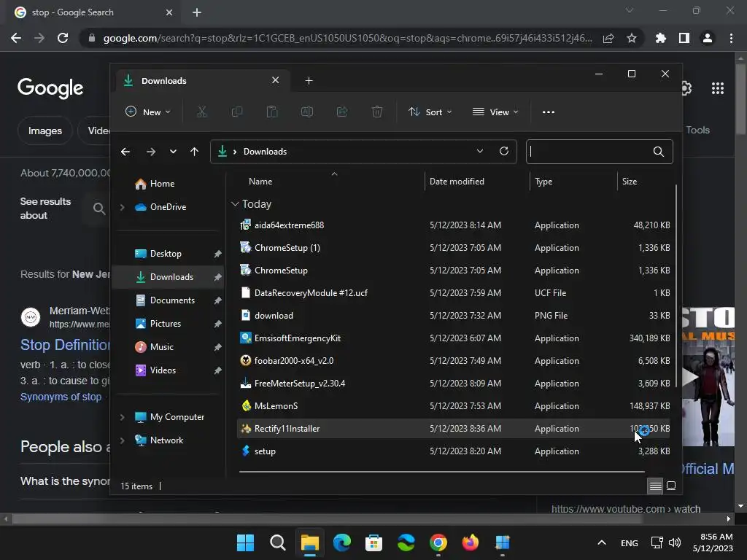Go forward in File Explorer
The height and width of the screenshot is (560, 747).
point(150,152)
